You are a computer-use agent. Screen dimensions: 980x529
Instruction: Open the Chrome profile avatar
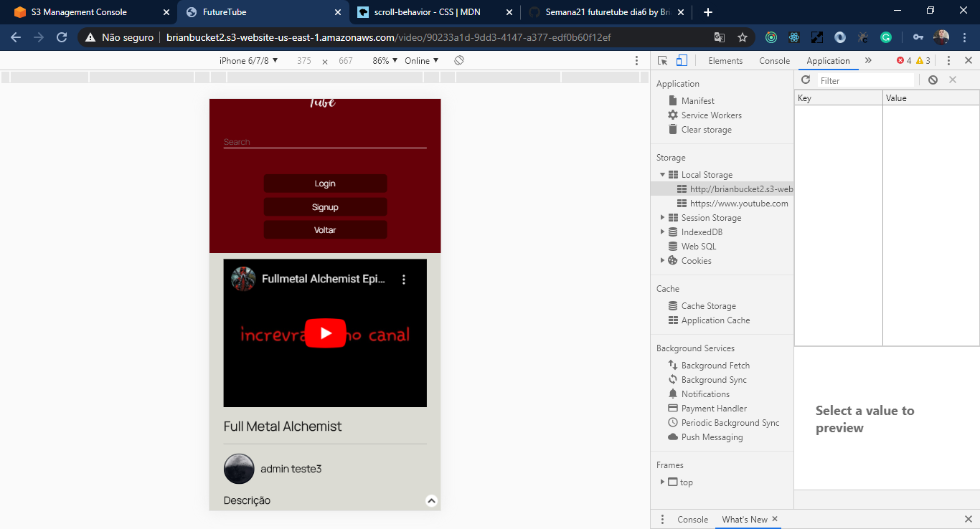(941, 37)
